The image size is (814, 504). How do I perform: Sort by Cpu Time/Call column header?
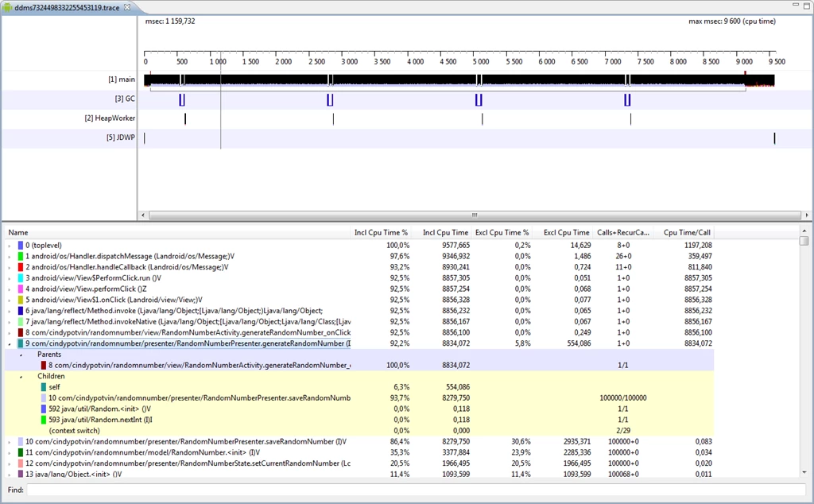click(686, 233)
